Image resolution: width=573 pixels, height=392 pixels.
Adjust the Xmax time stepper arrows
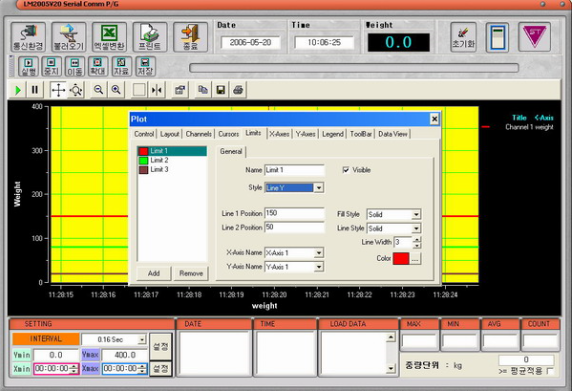[x=143, y=369]
